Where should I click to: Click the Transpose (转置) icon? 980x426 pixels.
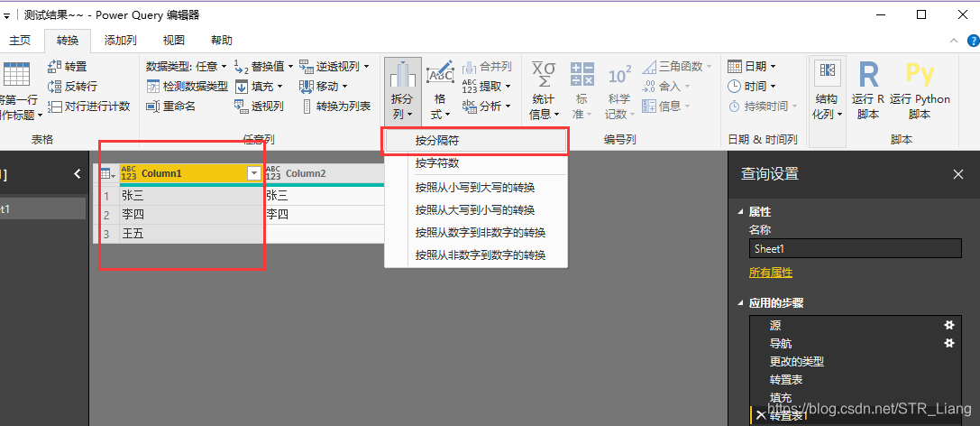pos(54,66)
